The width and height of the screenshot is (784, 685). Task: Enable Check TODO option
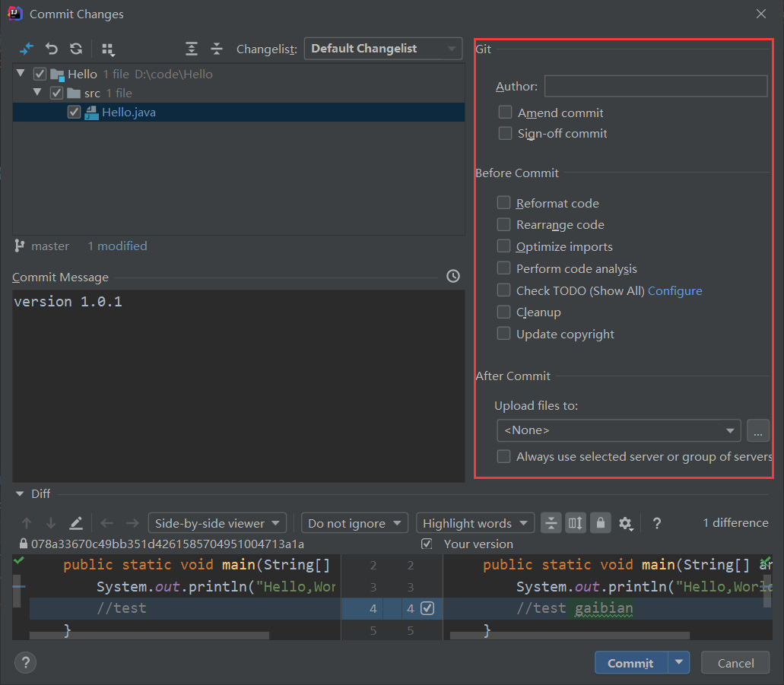[x=503, y=290]
